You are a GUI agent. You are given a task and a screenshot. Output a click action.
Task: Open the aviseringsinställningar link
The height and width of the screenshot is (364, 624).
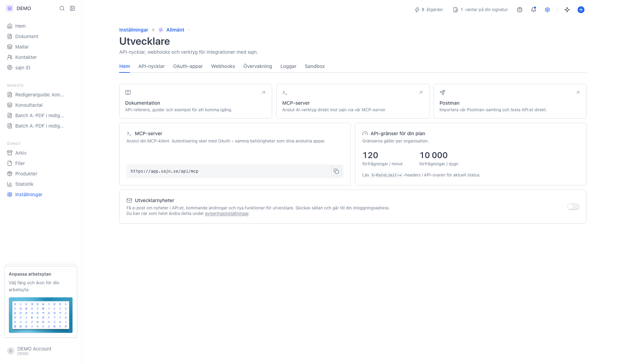click(x=227, y=214)
